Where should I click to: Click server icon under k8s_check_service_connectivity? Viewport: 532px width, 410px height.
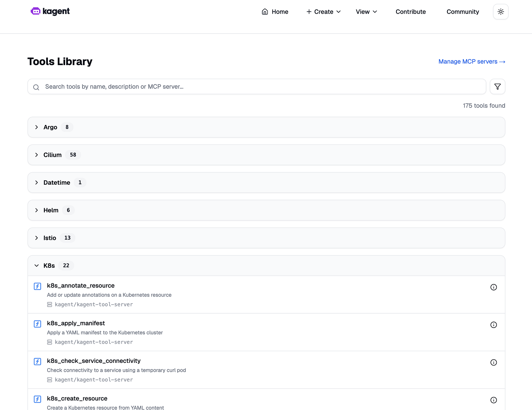(50, 379)
